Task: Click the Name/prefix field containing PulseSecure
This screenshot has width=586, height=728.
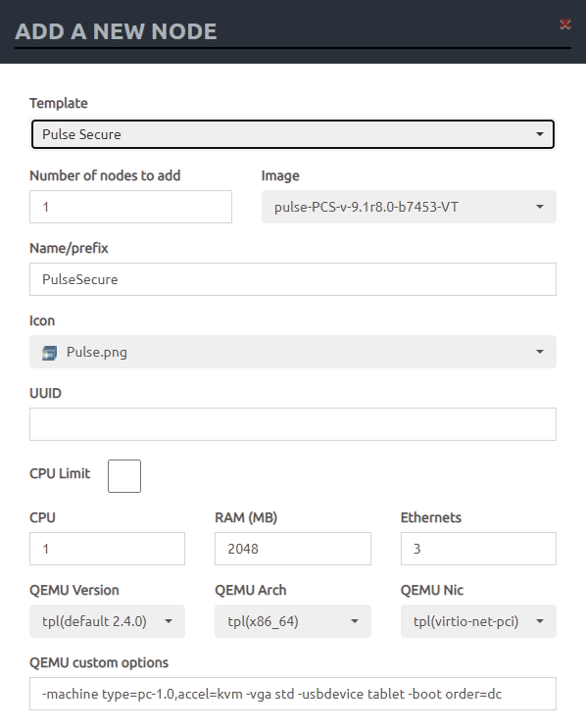Action: 293,279
